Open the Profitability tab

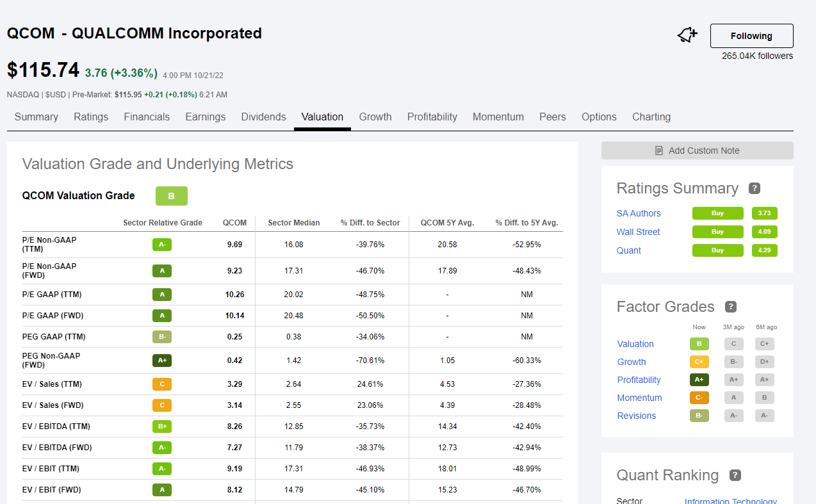(x=432, y=117)
